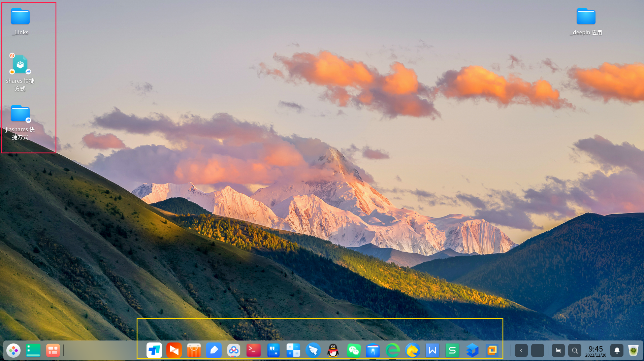Show notifications via the bell icon
The width and height of the screenshot is (644, 361).
point(617,351)
